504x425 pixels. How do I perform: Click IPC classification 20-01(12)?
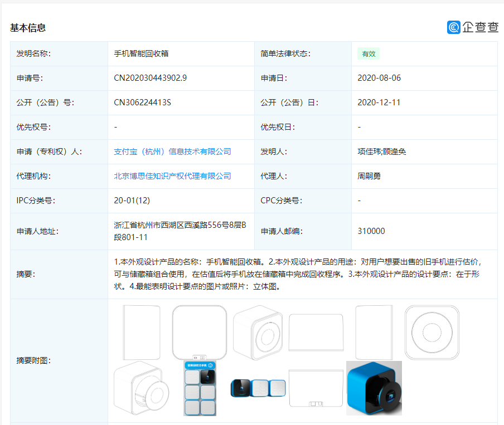click(132, 201)
